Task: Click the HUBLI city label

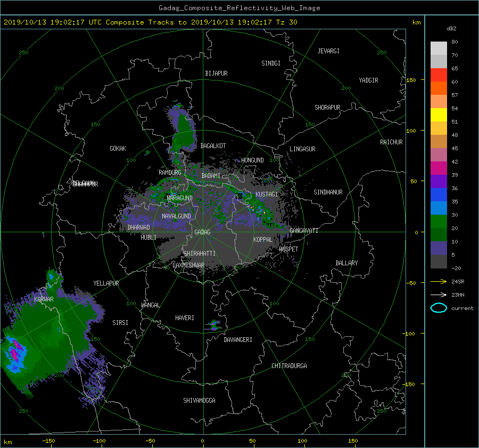Action: (x=148, y=238)
